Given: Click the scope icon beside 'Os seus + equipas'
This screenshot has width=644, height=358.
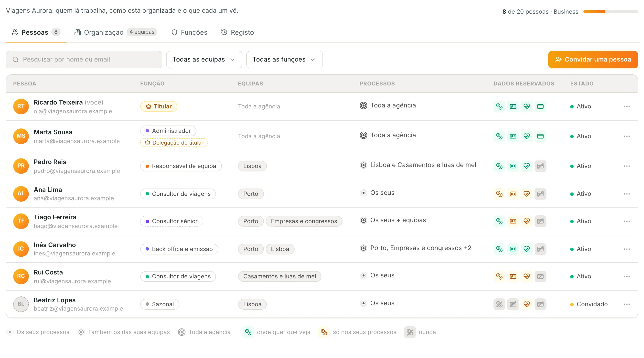Looking at the screenshot, I should [364, 220].
